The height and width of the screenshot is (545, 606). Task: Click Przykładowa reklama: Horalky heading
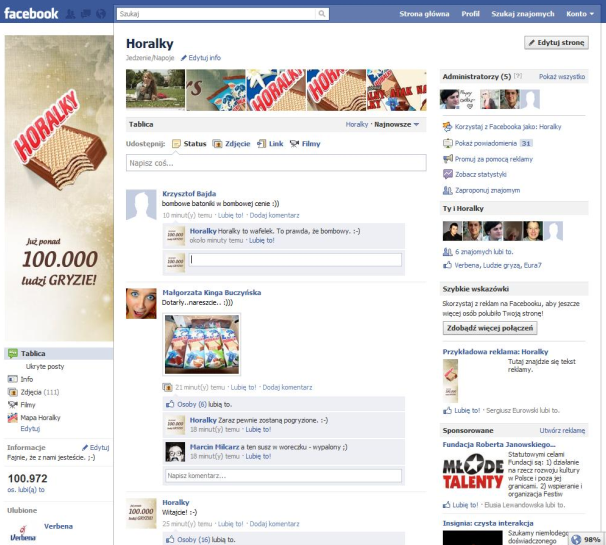495,352
